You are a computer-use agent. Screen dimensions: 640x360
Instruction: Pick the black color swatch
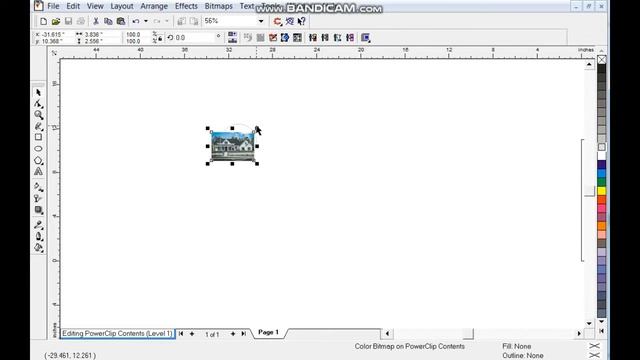602,69
